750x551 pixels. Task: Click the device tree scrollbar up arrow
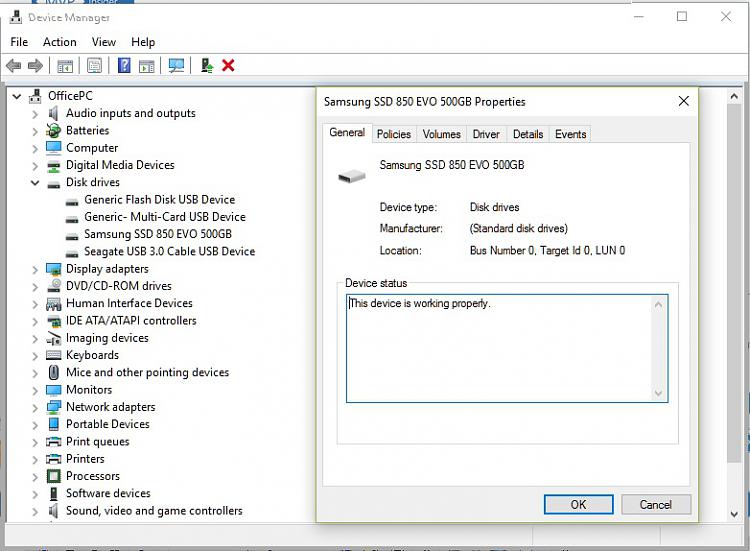tap(734, 97)
